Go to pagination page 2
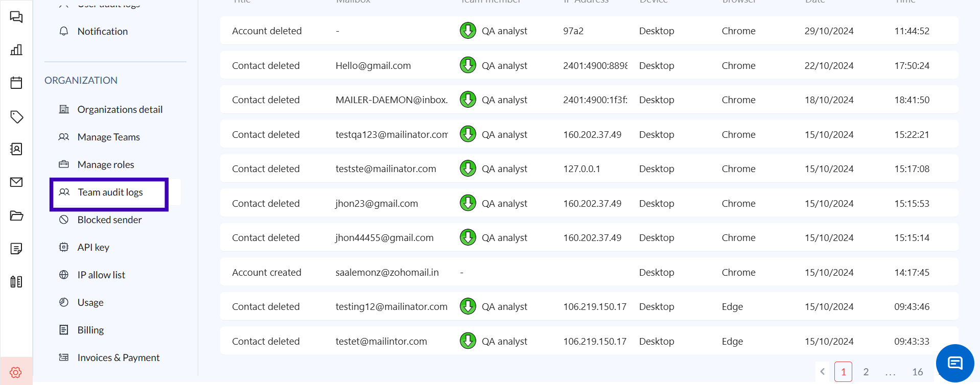Screen dimensions: 980x385 point(866,372)
